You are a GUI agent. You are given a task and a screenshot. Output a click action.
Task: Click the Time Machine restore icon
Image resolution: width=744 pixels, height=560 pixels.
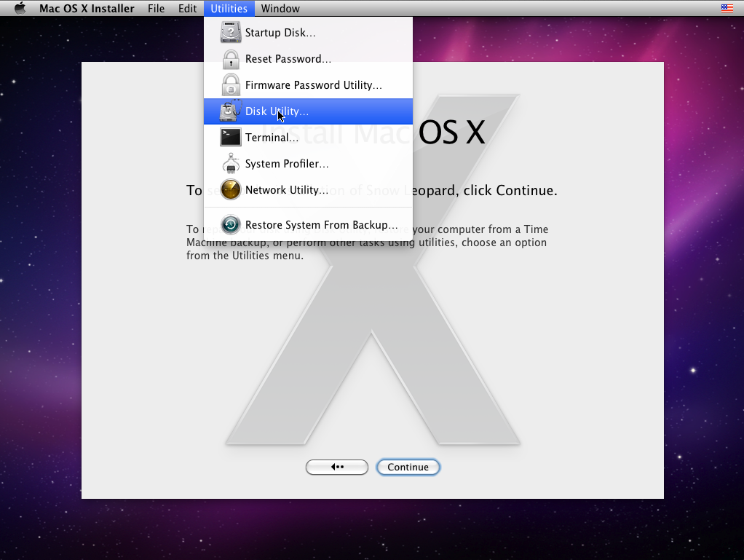click(x=231, y=224)
